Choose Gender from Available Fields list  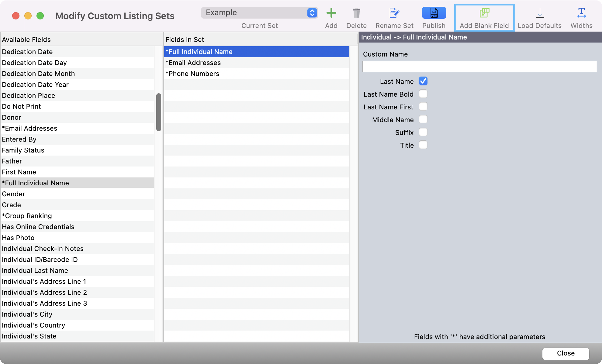[x=14, y=194]
